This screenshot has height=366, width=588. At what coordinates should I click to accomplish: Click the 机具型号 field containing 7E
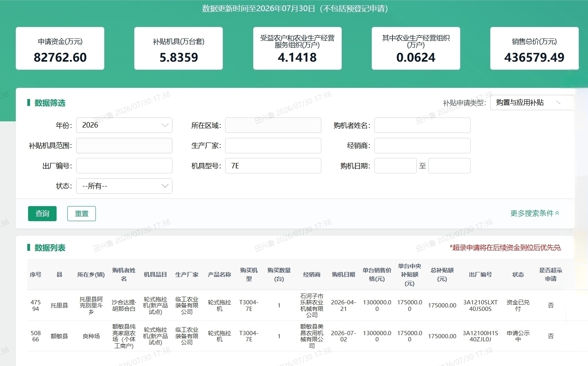[273, 166]
